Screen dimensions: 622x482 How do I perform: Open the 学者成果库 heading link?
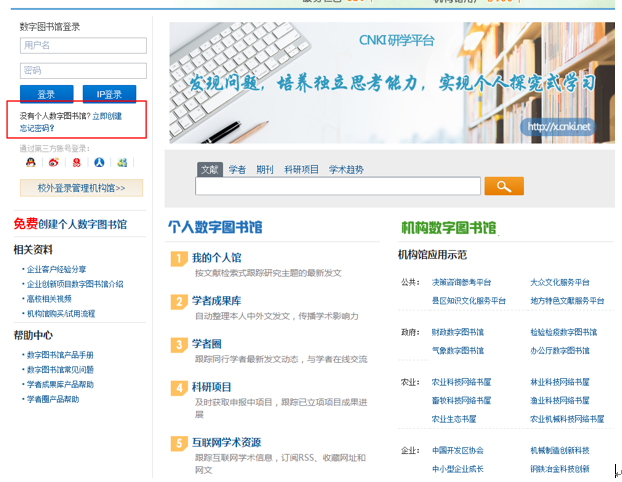217,301
